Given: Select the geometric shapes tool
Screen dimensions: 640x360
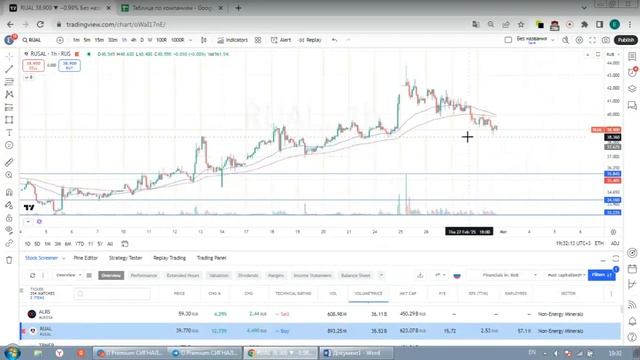Looking at the screenshot, I should click(x=9, y=120).
